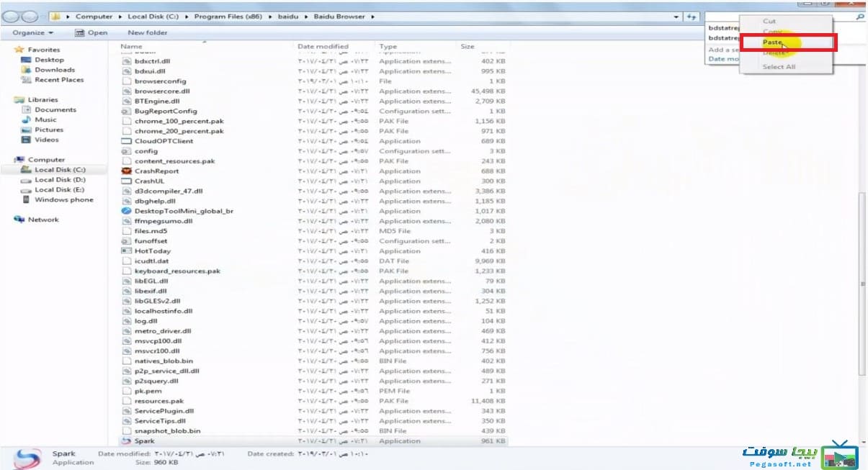Click the Music note icon
The image size is (868, 470).
click(27, 119)
